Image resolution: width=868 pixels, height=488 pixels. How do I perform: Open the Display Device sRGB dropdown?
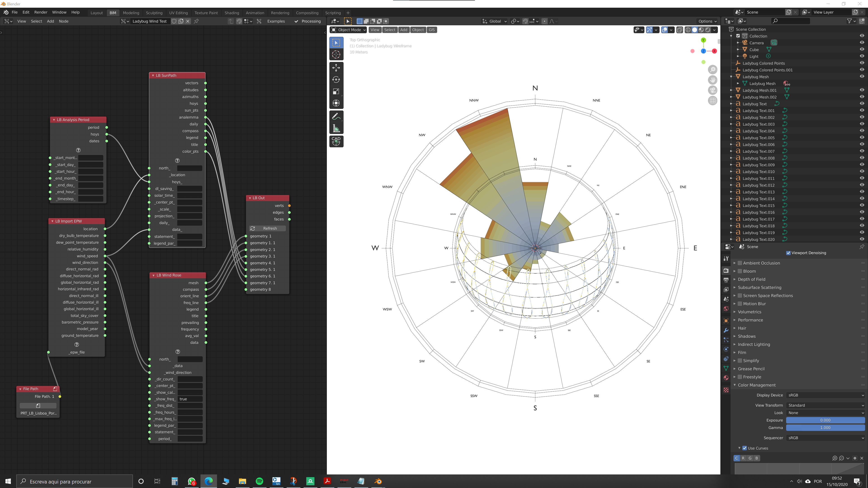(826, 395)
